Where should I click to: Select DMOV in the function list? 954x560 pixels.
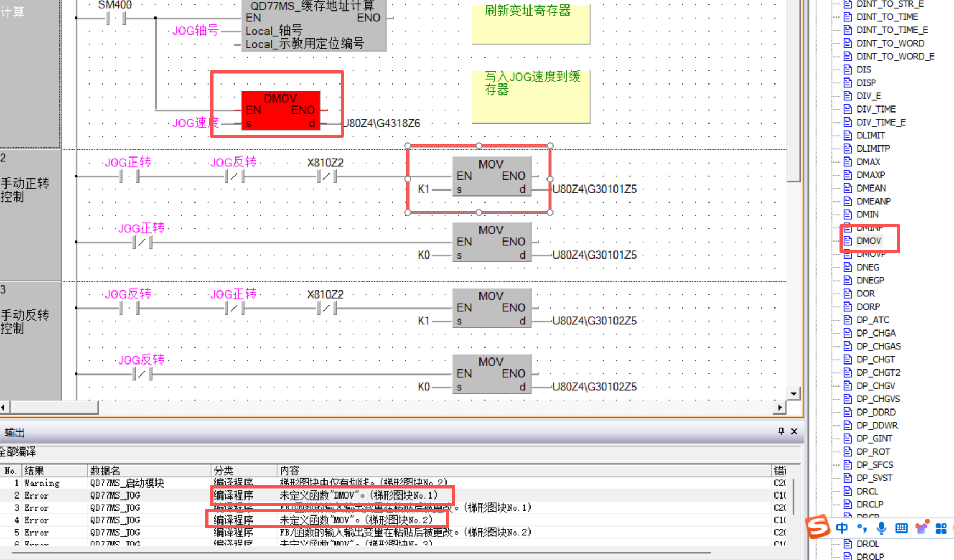868,241
